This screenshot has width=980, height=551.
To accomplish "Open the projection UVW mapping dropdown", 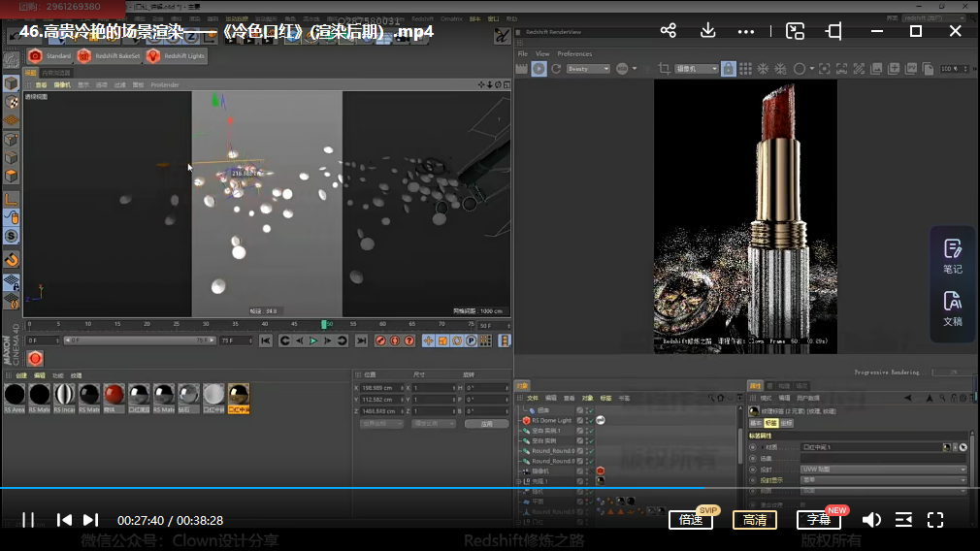I will (x=883, y=470).
